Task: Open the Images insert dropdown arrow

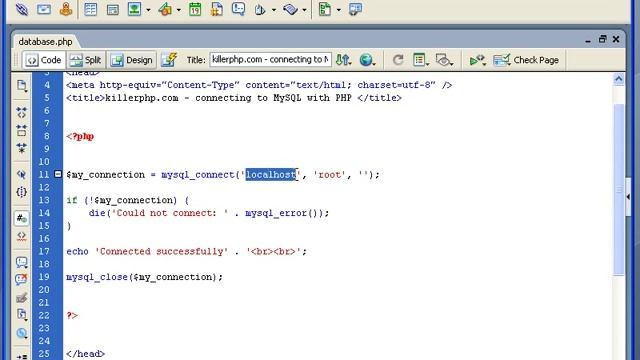Action: pos(148,10)
